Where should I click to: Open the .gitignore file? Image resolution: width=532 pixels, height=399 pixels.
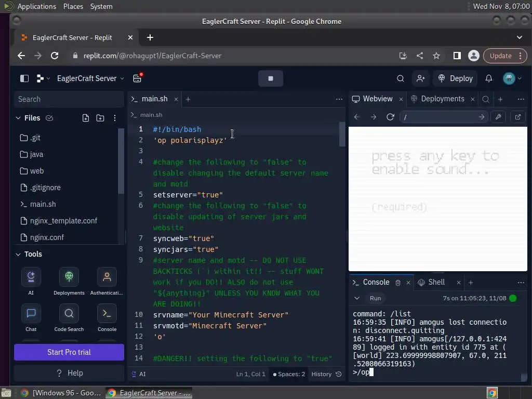point(66,188)
